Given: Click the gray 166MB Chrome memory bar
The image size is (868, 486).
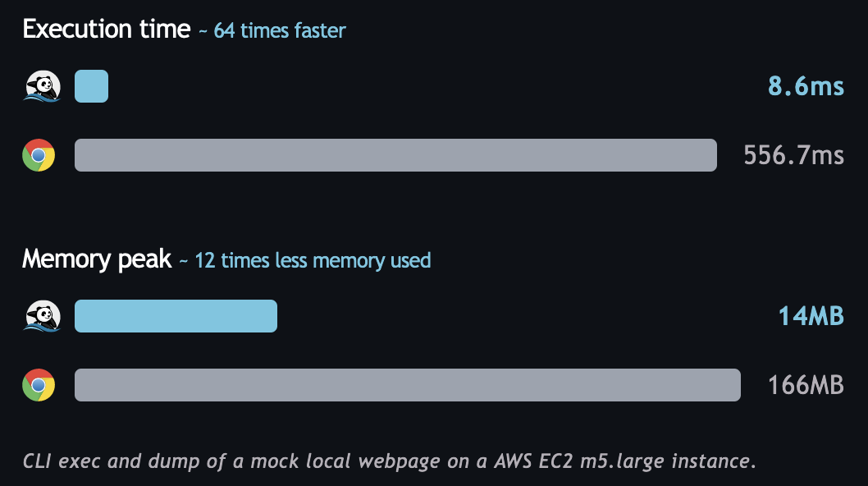Looking at the screenshot, I should 407,385.
